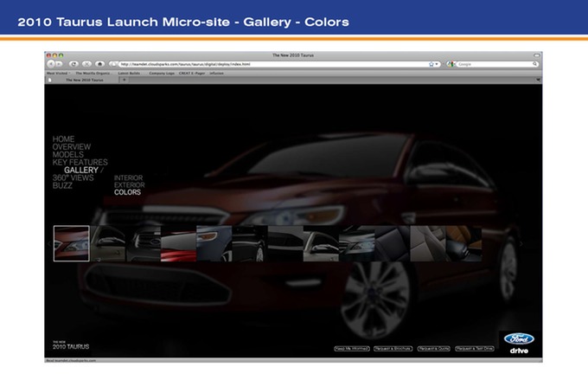The height and width of the screenshot is (380, 588).
Task: Select the black car side wheel thumbnail
Action: (250, 243)
